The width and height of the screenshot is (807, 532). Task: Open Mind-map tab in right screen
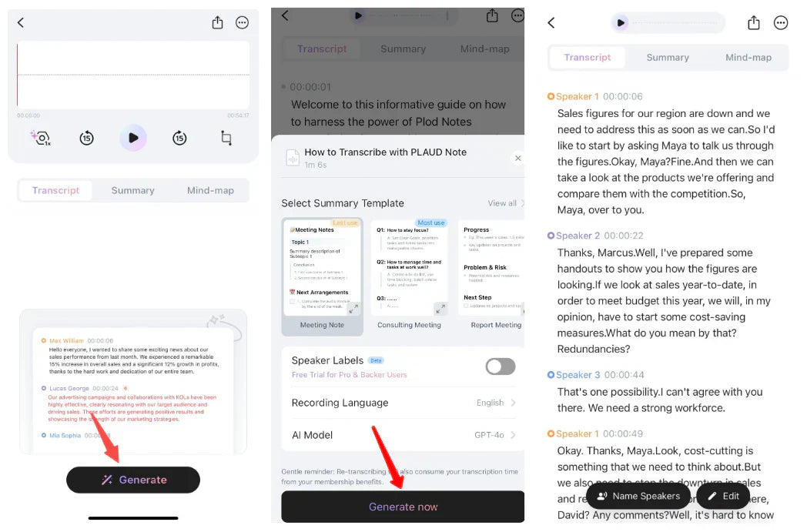(748, 58)
